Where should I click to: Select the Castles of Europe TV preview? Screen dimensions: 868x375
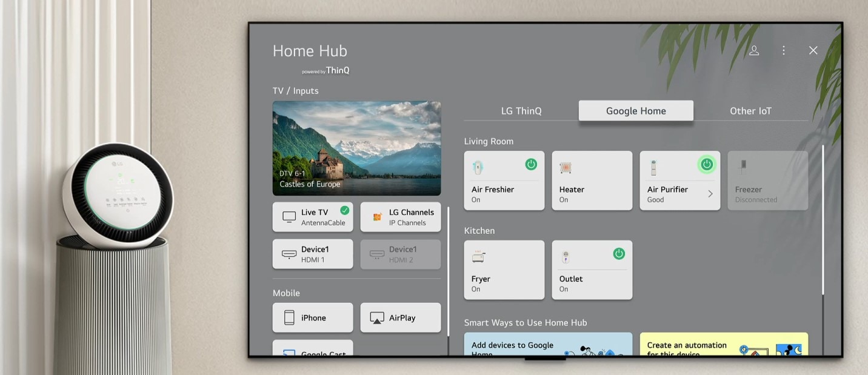[357, 148]
